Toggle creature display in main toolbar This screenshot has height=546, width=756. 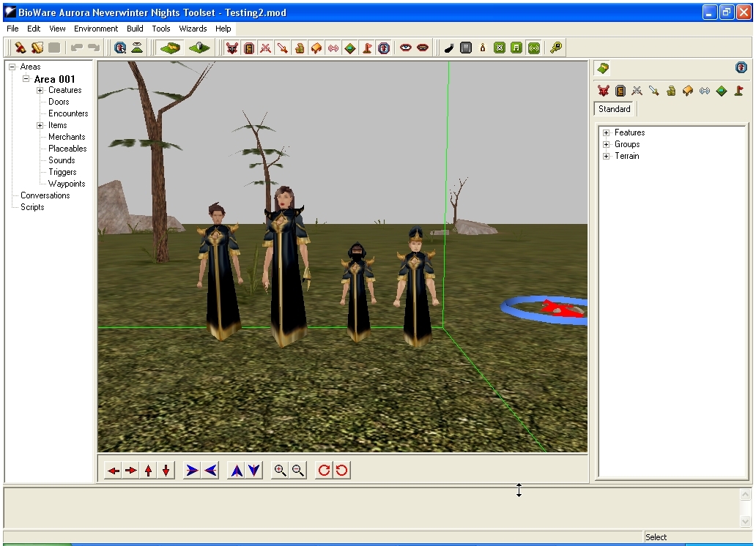coord(232,48)
